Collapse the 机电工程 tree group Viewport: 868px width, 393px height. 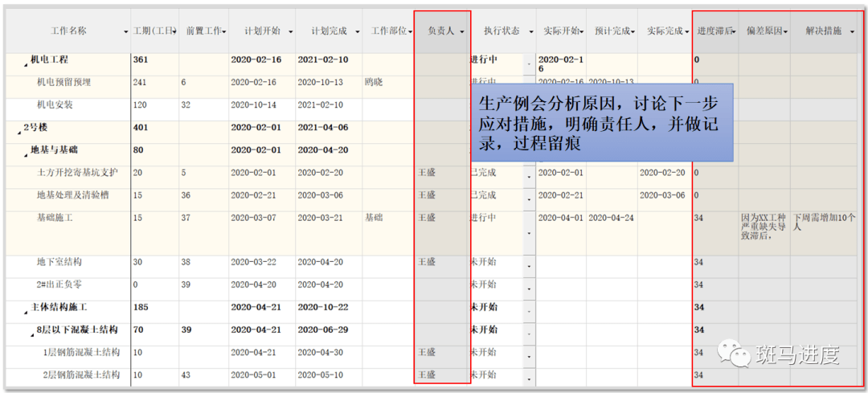26,65
